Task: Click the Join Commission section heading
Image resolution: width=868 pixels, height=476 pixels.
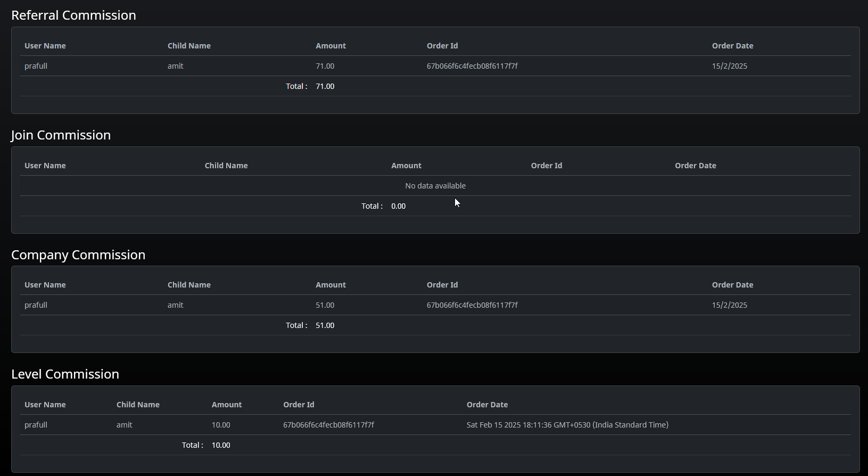Action: 61,135
